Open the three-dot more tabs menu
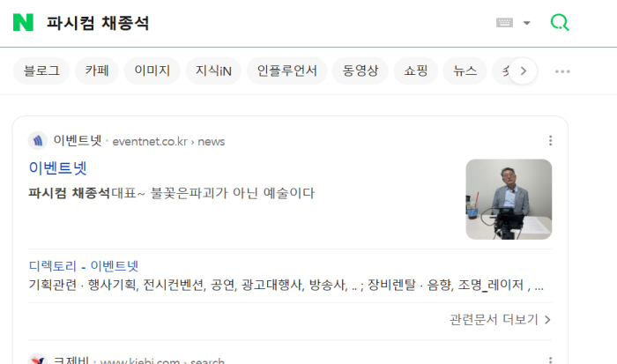This screenshot has height=364, width=617. (x=562, y=71)
